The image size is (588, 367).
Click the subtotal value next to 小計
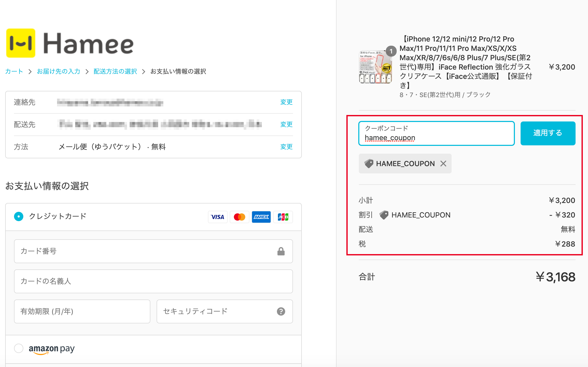pyautogui.click(x=562, y=200)
